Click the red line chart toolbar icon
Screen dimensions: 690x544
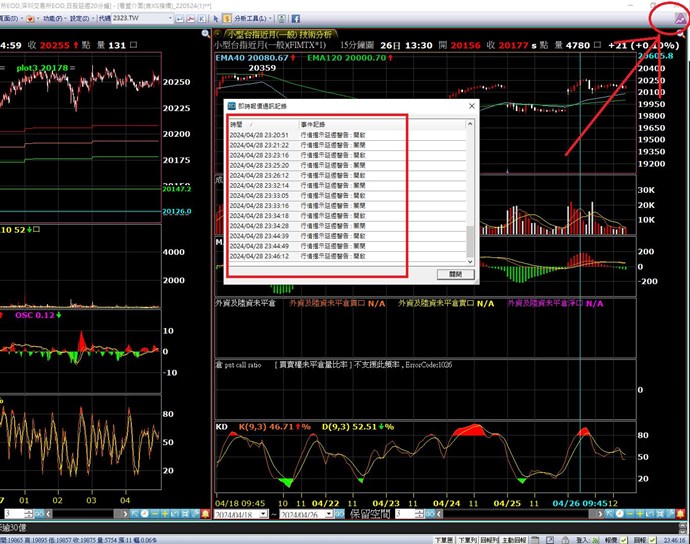[190, 19]
